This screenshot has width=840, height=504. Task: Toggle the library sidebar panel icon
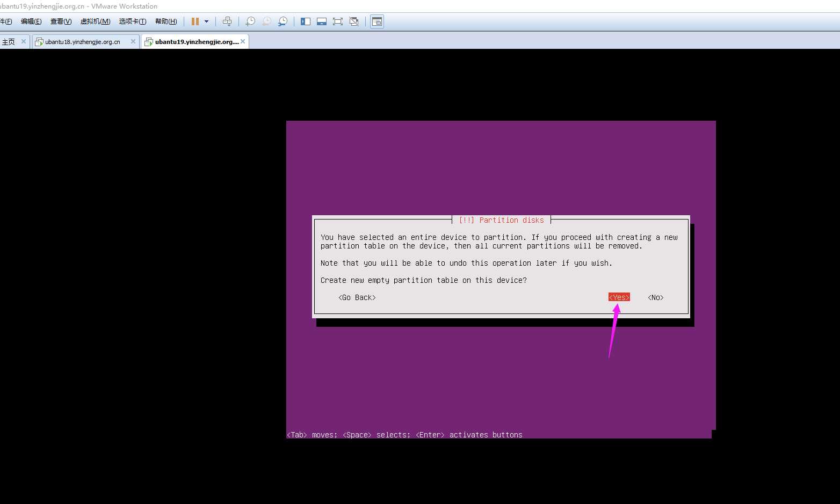(306, 21)
